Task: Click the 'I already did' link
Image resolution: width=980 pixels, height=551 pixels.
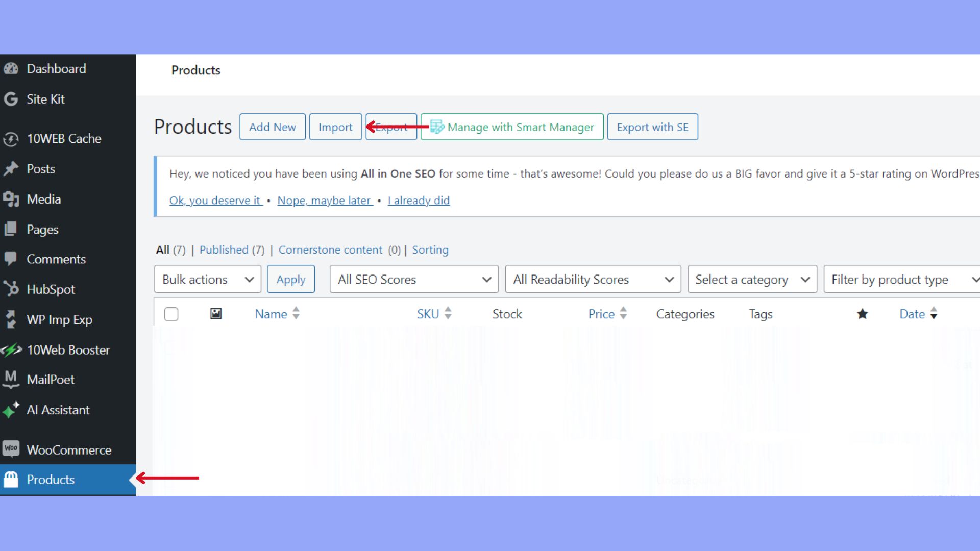Action: [419, 200]
